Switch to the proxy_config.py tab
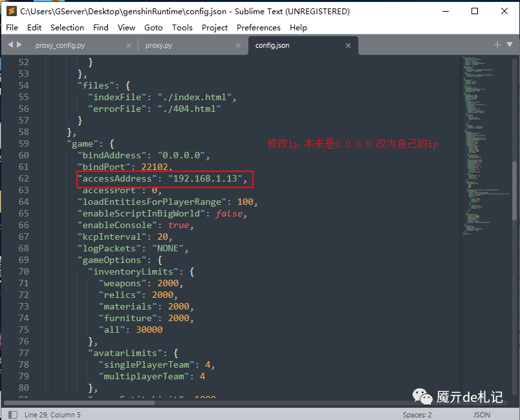This screenshot has height=420, width=520. tap(60, 45)
